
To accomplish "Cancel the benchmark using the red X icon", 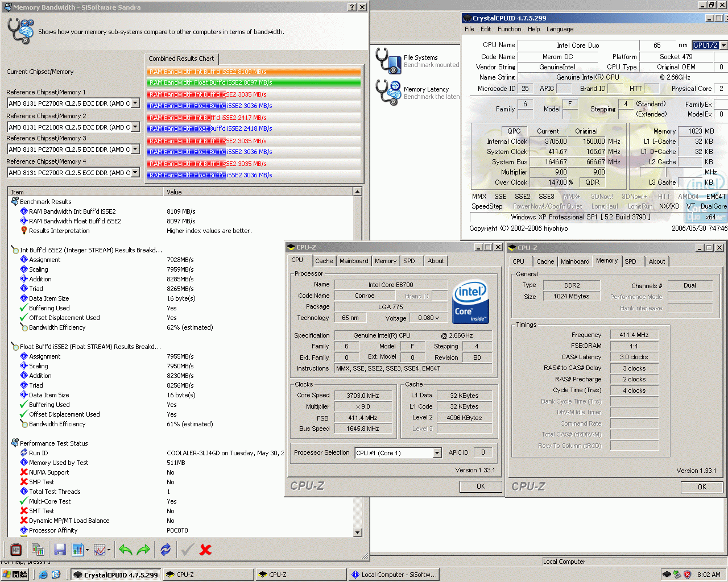I will (x=205, y=549).
